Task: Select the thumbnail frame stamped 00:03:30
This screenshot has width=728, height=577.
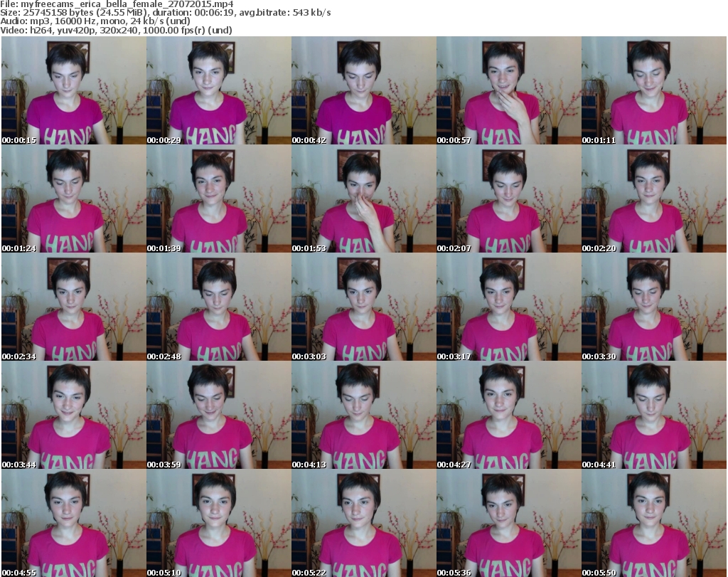Action: (654, 307)
